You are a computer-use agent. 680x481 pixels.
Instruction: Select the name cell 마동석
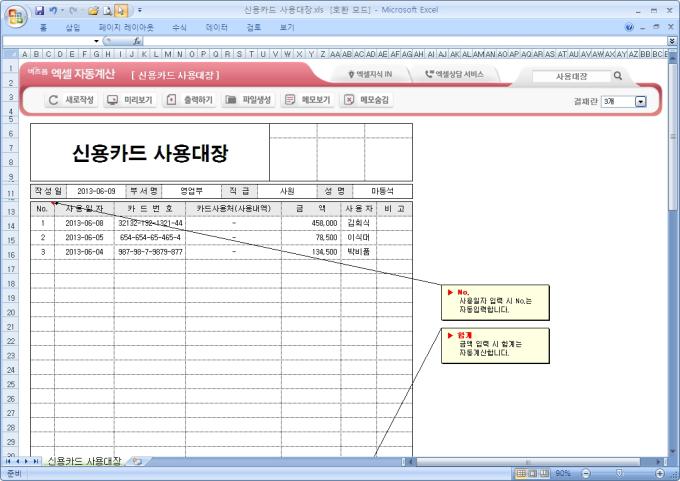click(x=382, y=191)
